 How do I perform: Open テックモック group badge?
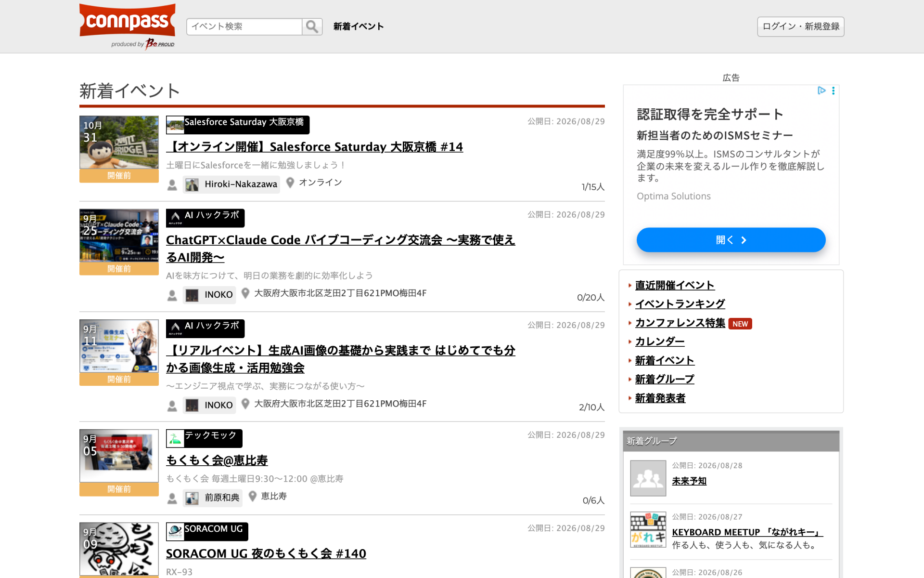pyautogui.click(x=204, y=438)
